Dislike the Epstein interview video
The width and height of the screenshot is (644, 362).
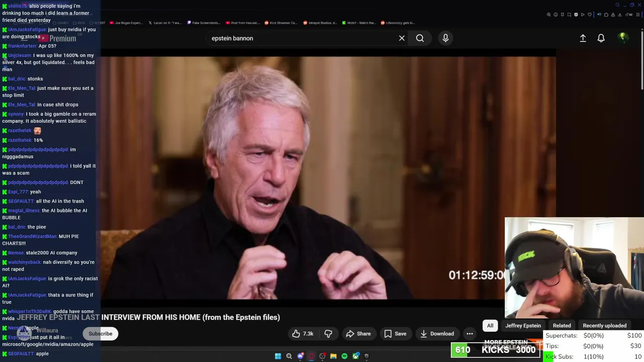click(328, 333)
